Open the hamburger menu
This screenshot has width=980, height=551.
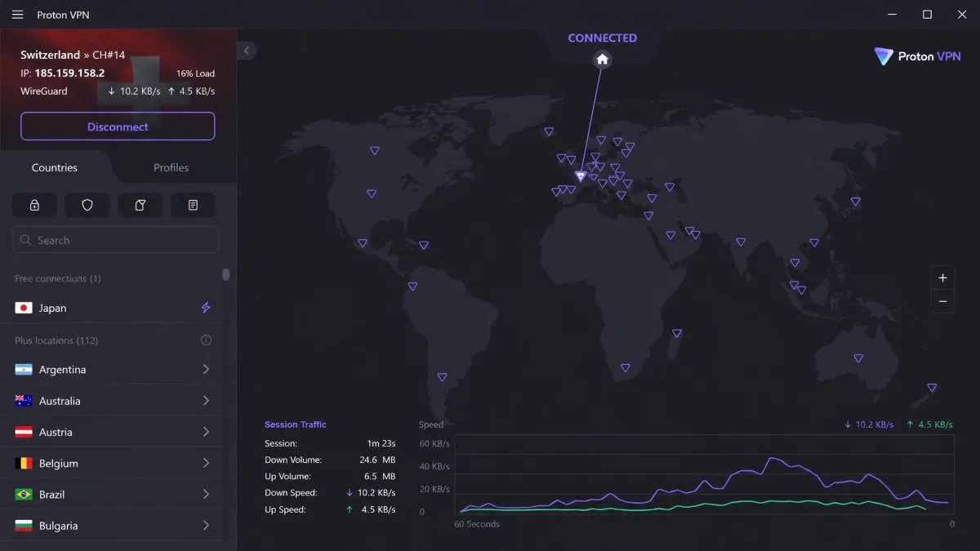[x=17, y=15]
